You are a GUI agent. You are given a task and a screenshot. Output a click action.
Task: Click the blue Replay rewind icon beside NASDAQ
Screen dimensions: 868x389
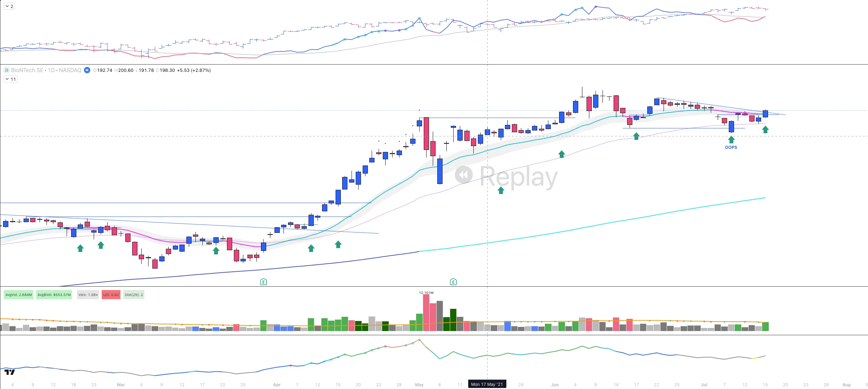pyautogui.click(x=87, y=70)
